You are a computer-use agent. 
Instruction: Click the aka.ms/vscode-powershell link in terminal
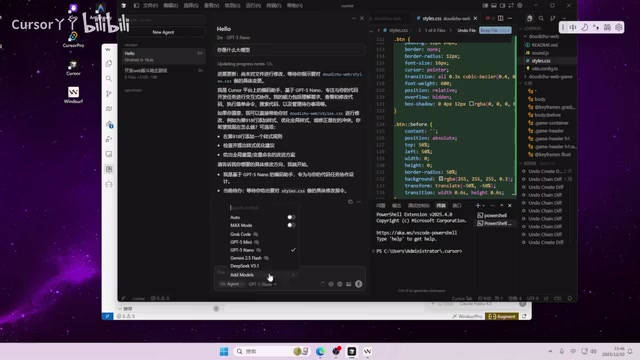416,233
